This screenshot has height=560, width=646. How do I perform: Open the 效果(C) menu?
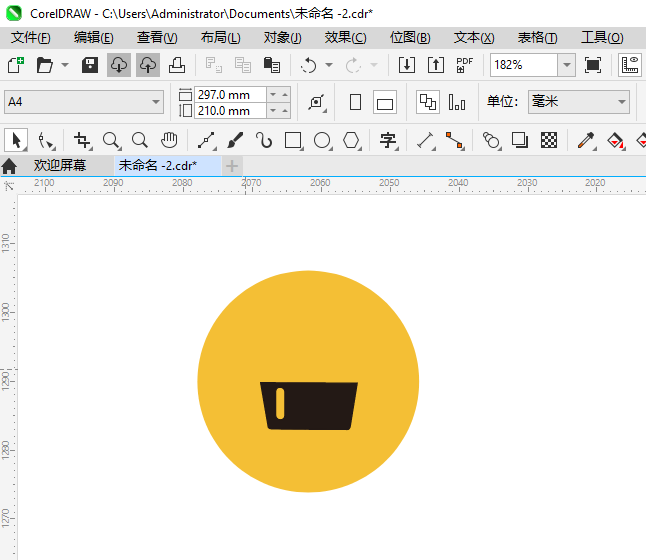pyautogui.click(x=345, y=37)
